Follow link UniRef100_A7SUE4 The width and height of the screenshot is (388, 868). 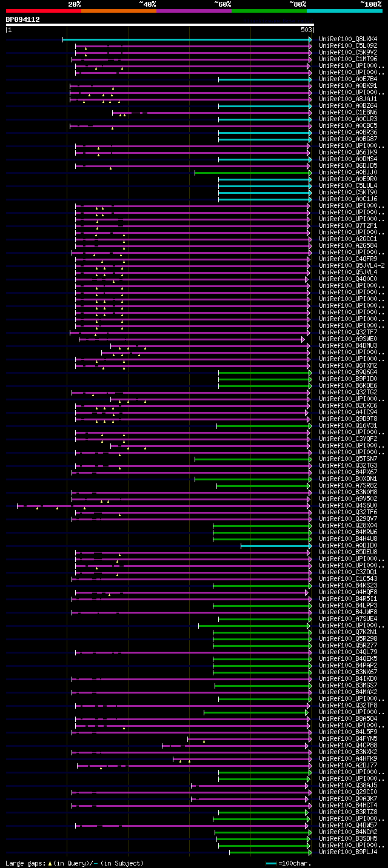tap(349, 619)
